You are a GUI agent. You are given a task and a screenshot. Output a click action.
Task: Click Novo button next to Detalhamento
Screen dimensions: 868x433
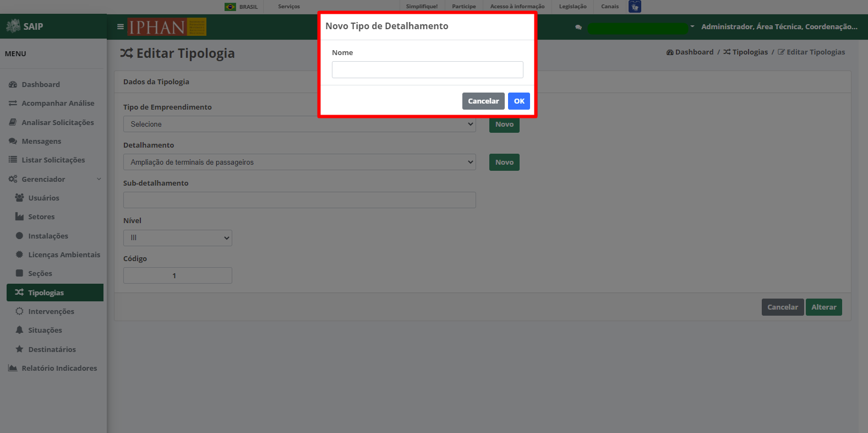pos(504,162)
